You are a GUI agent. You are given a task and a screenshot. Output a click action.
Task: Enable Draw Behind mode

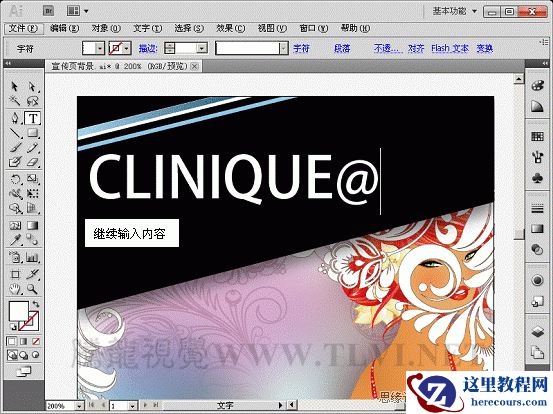coord(24,355)
